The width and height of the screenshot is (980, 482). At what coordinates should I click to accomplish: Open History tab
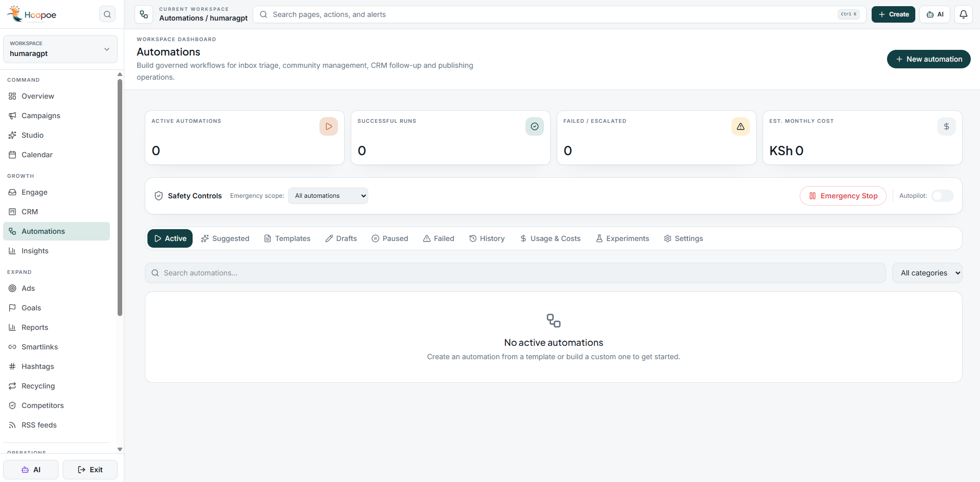pos(487,238)
